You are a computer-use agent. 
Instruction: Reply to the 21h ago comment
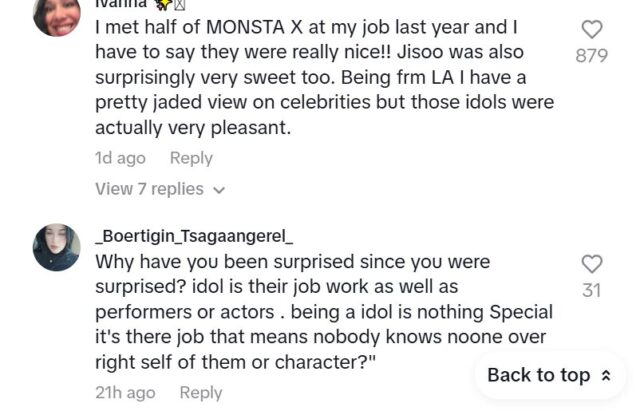tap(200, 393)
